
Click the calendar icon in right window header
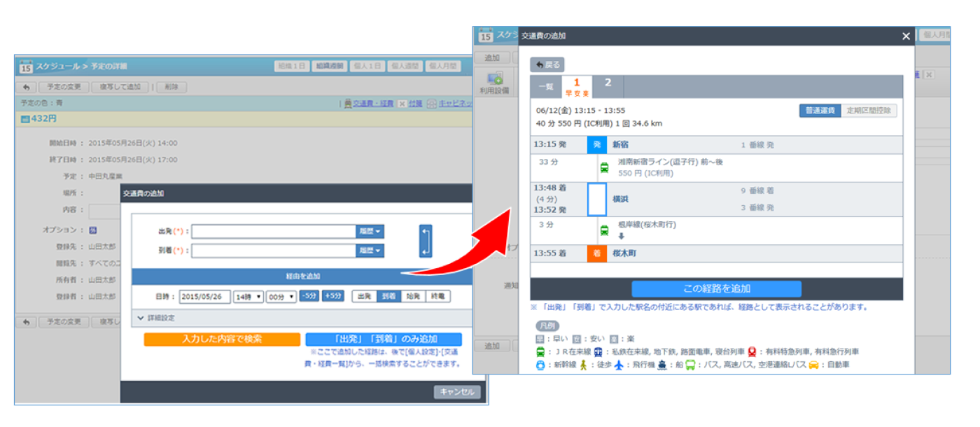pyautogui.click(x=486, y=35)
